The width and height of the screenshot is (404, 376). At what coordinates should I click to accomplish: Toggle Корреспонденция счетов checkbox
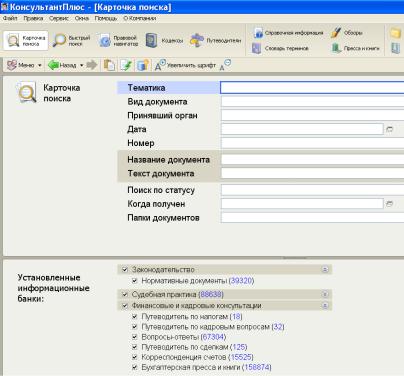click(x=135, y=357)
